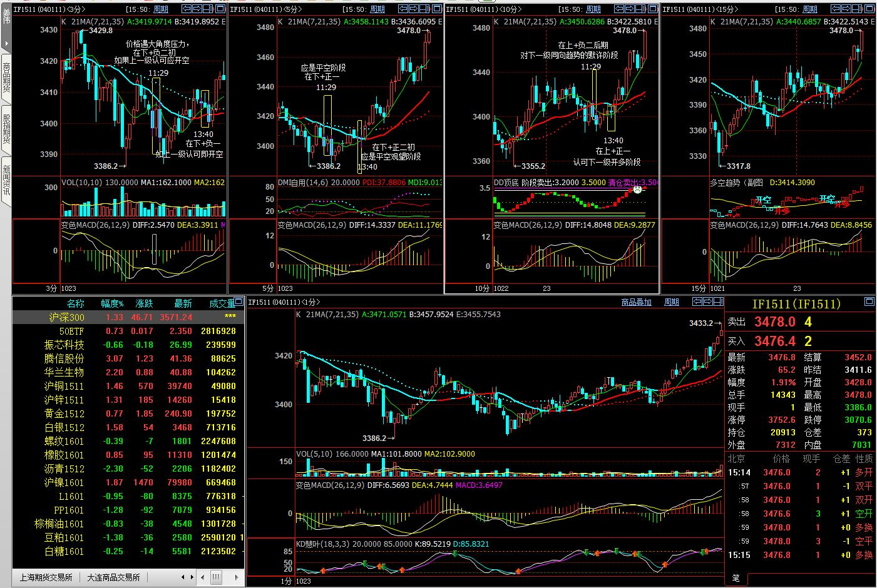Viewport: 877px width, 588px height.
Task: Open 周期 period selector in 15分 chart
Action: tap(810, 9)
